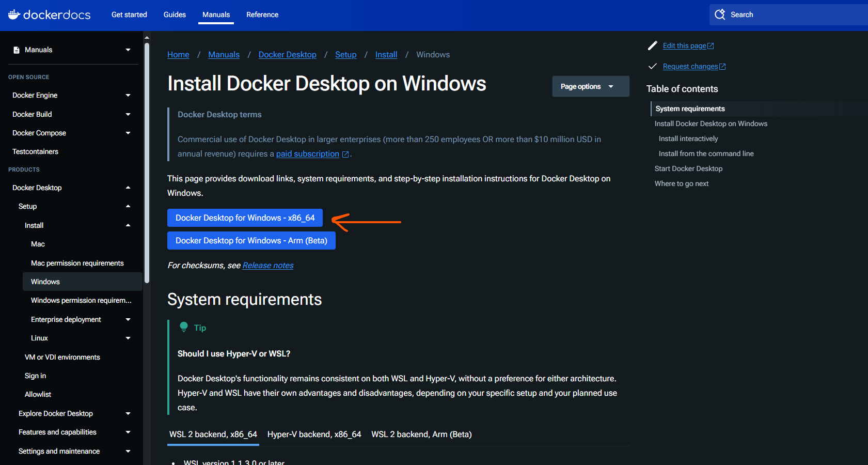868x465 pixels.
Task: Jump to Install from the command line
Action: point(706,153)
